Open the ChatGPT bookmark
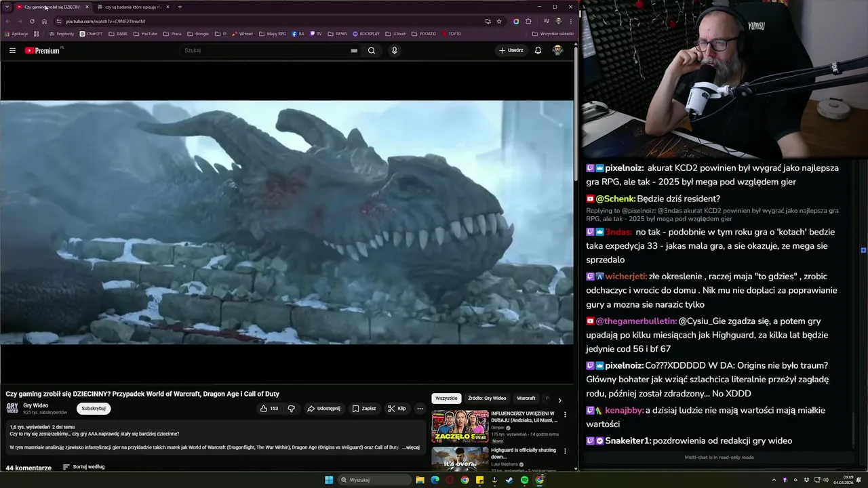The width and height of the screenshot is (868, 488). 91,34
